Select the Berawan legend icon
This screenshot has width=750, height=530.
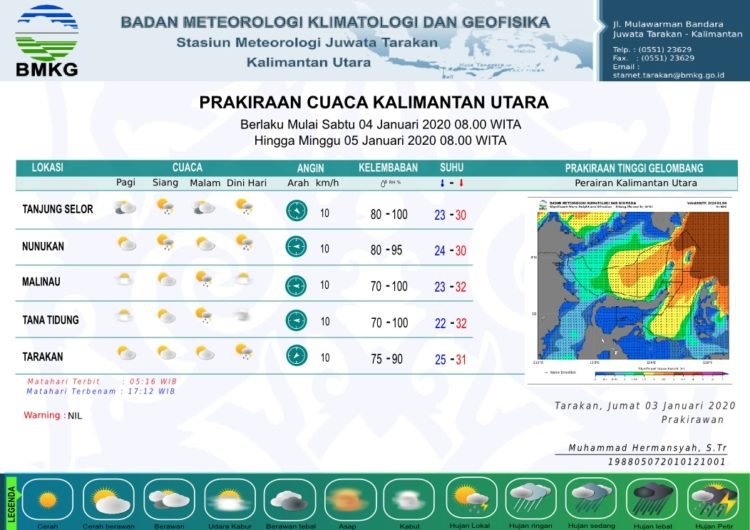(169, 500)
